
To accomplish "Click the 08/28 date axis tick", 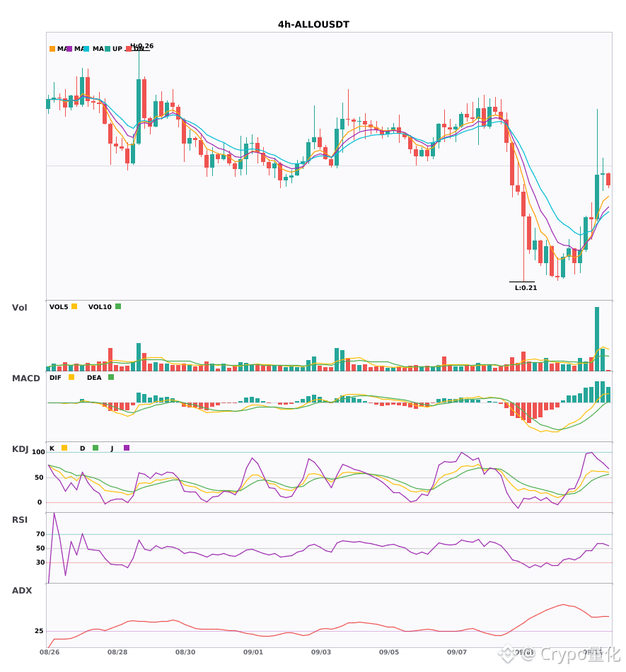I will (x=117, y=652).
